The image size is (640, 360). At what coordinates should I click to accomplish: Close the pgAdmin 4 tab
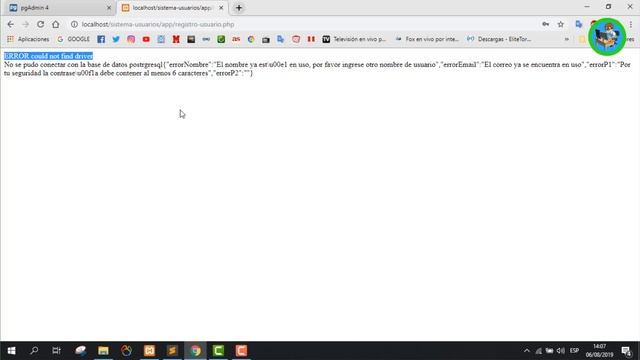click(x=109, y=8)
